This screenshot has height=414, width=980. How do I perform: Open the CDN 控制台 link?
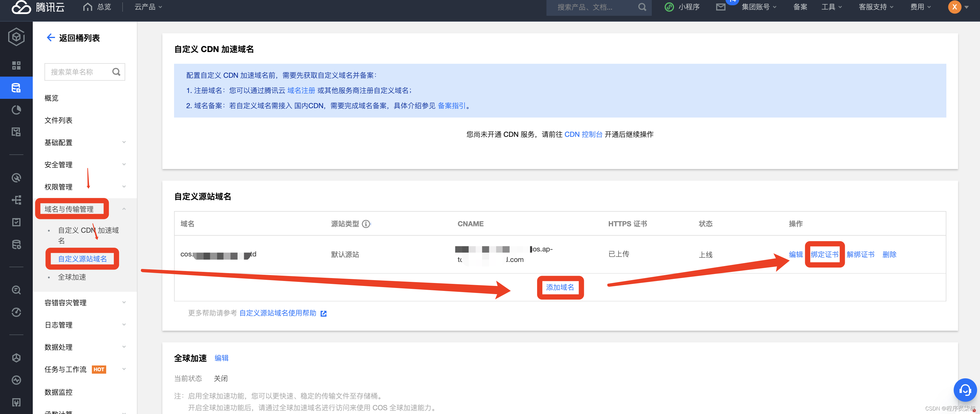click(583, 134)
